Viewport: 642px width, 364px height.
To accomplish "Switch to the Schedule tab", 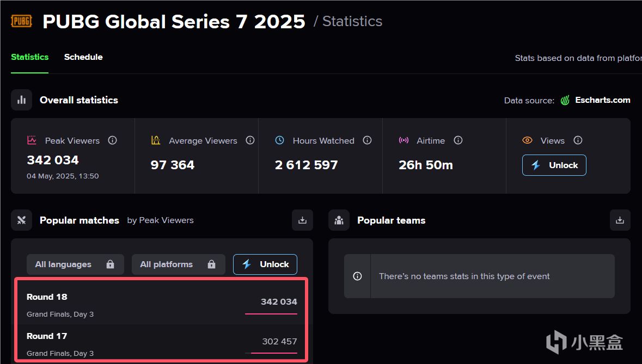I will tap(83, 57).
